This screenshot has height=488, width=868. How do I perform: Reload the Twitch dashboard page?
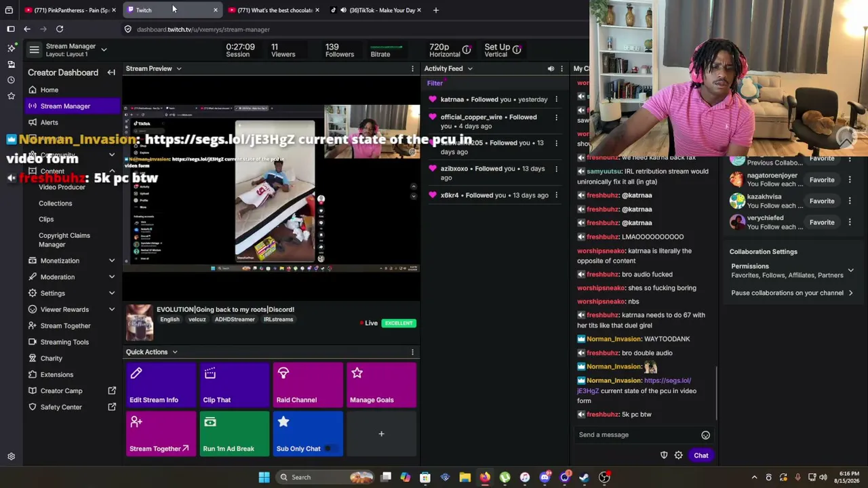coord(60,29)
